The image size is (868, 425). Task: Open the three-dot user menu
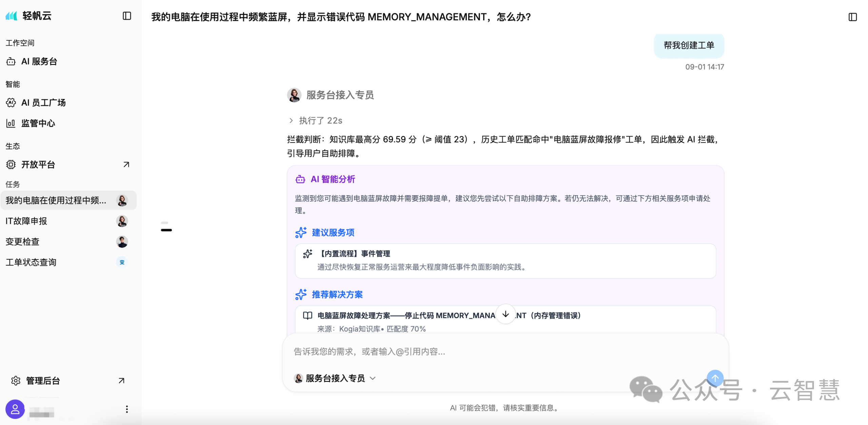click(127, 409)
